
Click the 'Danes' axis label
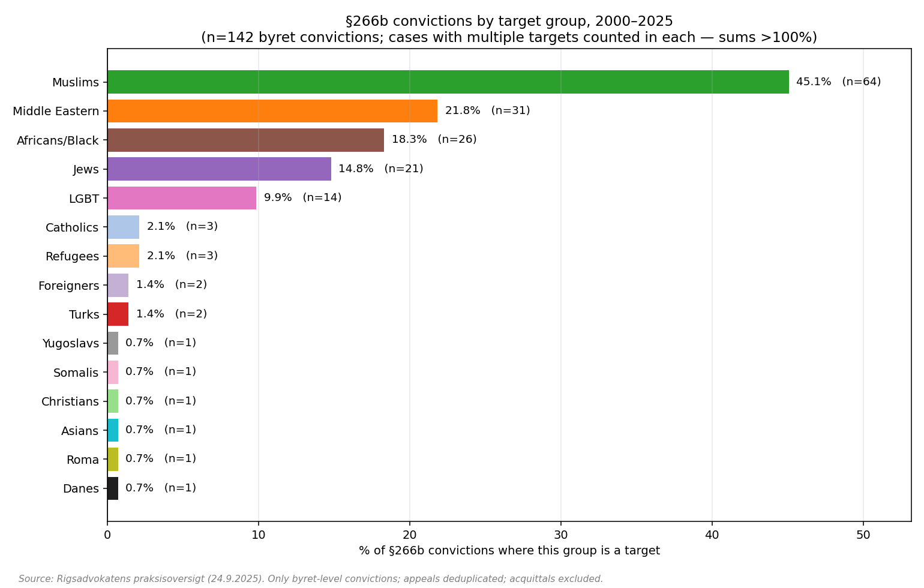pos(80,488)
